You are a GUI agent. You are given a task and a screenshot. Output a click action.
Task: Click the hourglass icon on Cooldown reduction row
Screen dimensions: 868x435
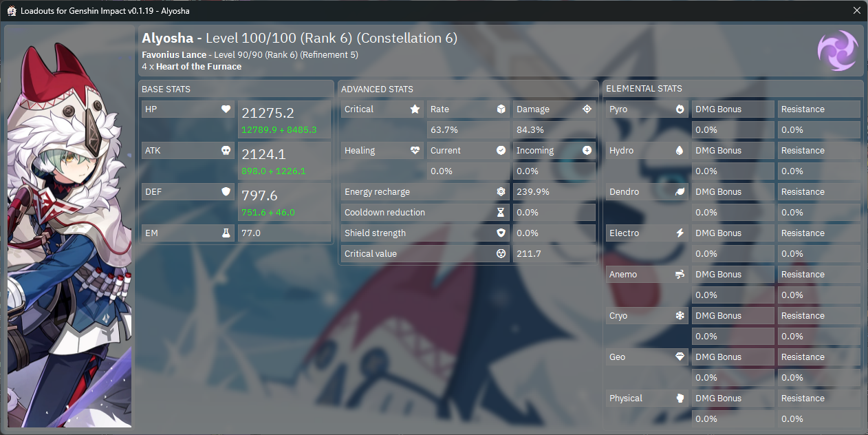click(501, 213)
